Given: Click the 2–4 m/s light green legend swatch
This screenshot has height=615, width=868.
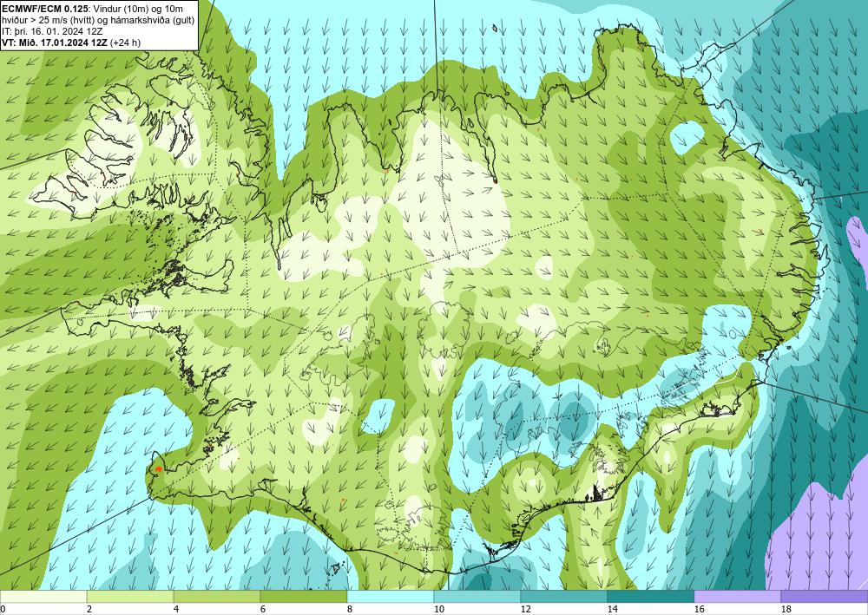Looking at the screenshot, I should 130,597.
